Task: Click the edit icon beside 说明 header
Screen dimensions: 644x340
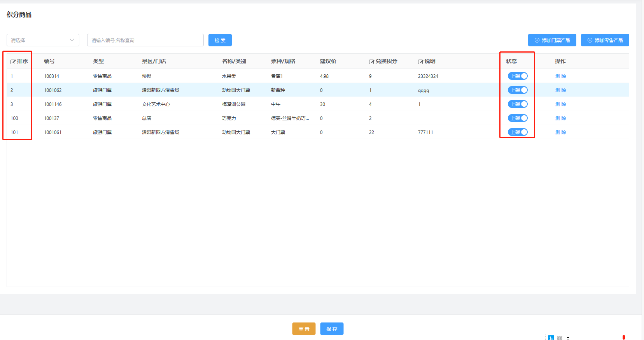Action: [420, 62]
